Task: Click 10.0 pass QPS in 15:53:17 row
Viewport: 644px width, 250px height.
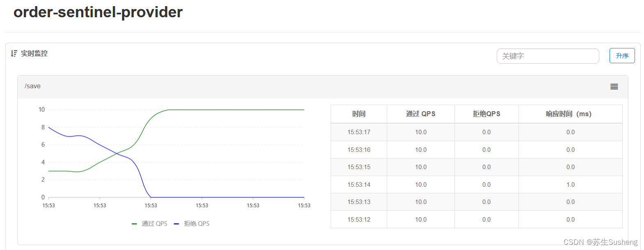Action: pos(421,132)
